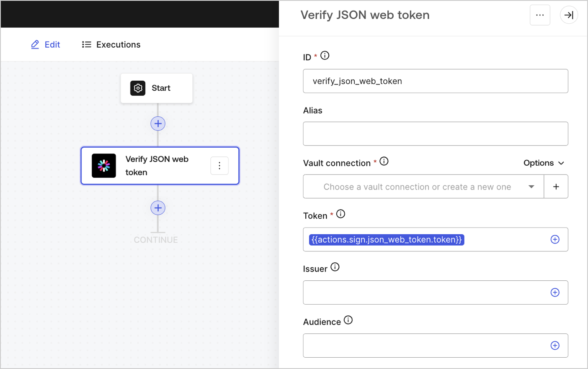
Task: Open the Executions tab
Action: (111, 44)
